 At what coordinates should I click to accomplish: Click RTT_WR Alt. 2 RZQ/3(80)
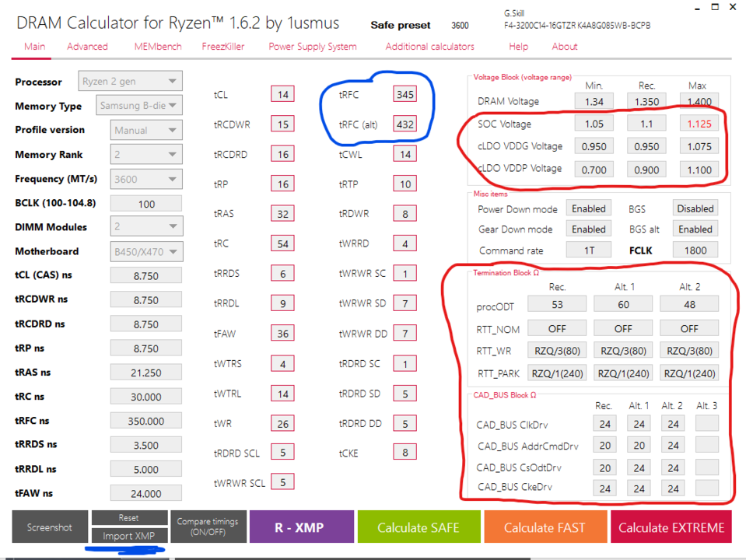[689, 351]
